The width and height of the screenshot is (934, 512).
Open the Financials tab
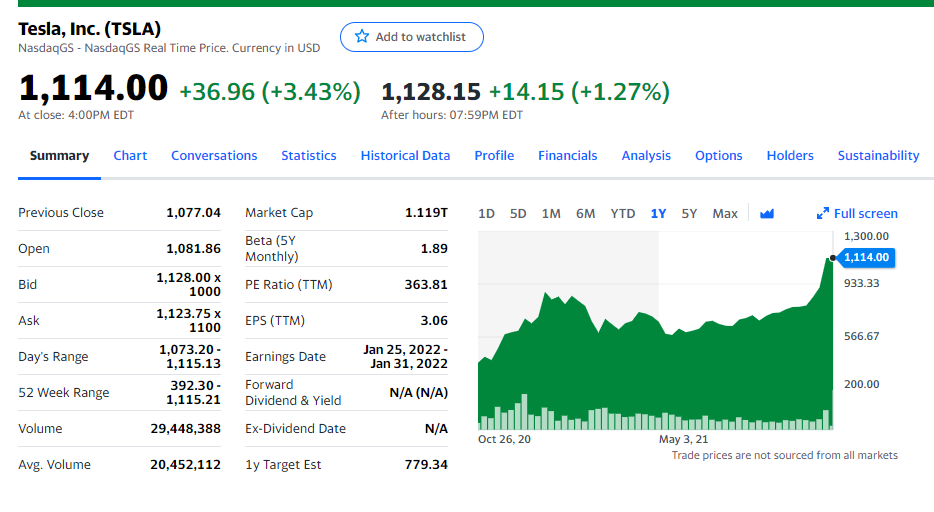(x=567, y=155)
